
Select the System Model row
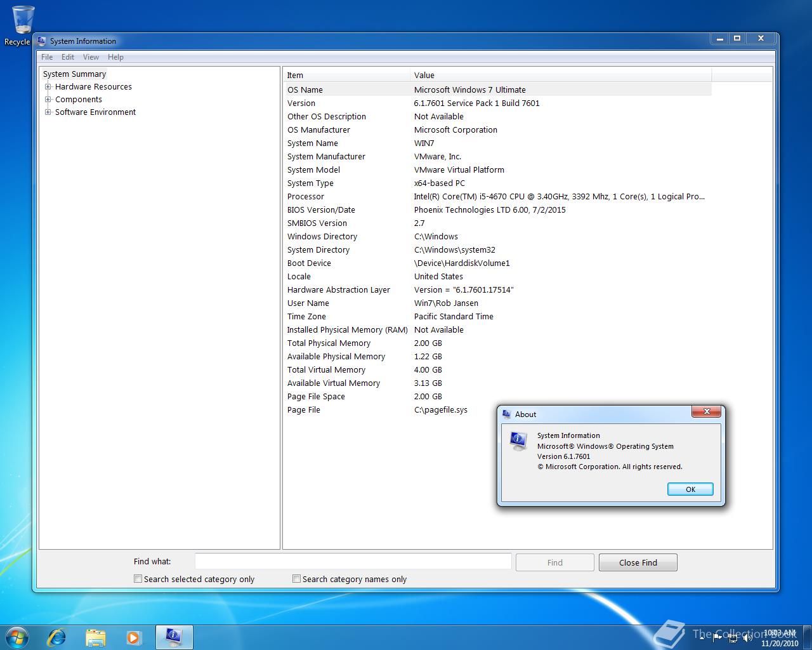(497, 169)
